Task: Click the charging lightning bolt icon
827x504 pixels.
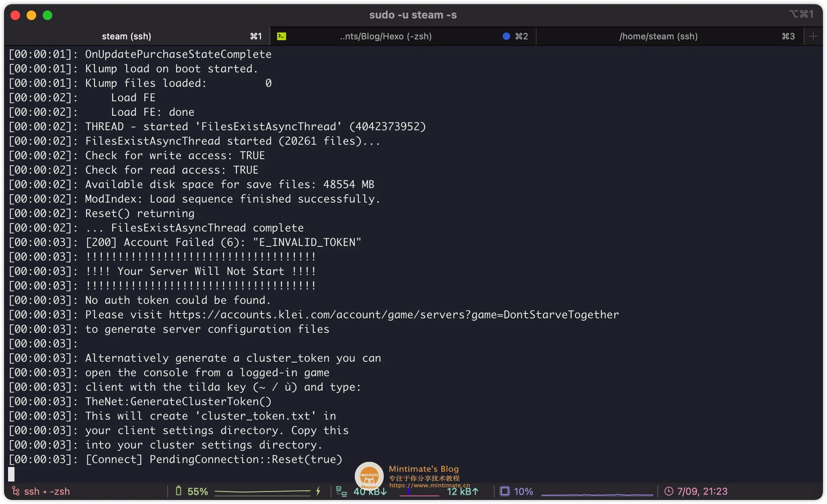Action: coord(318,491)
